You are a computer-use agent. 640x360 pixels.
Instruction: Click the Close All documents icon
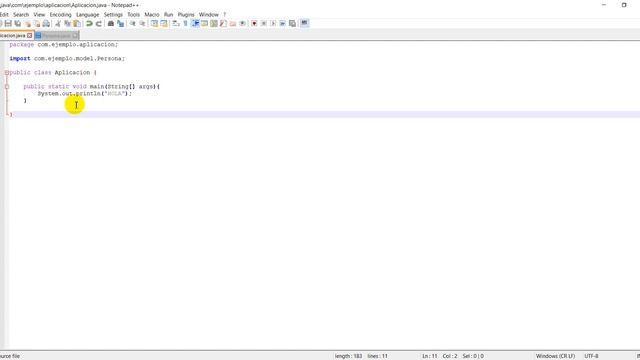(x=37, y=24)
